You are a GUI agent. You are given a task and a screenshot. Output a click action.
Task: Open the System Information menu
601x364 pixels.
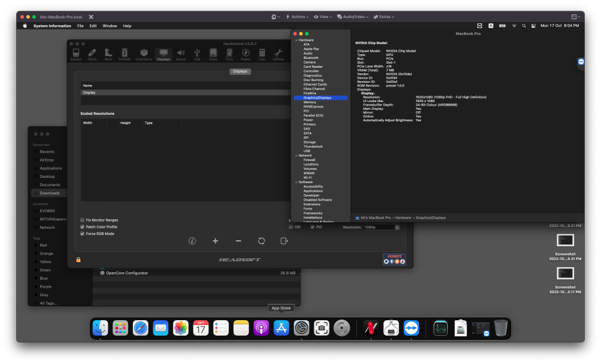click(52, 26)
